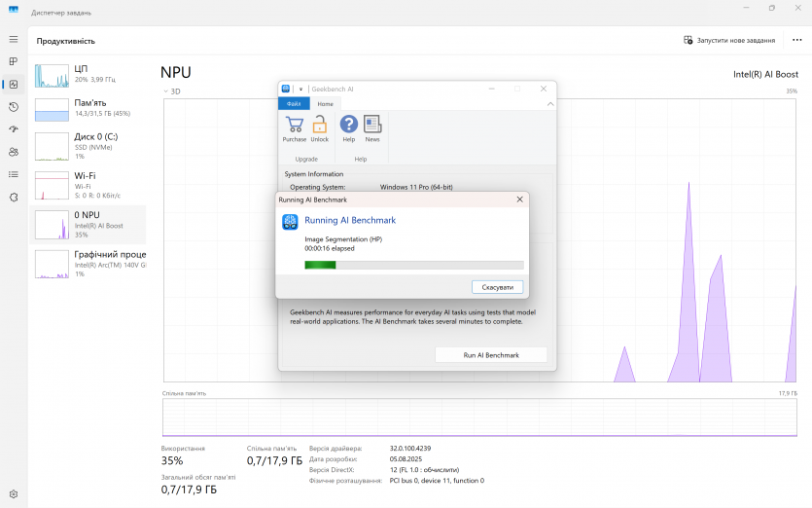Open the Processes page in the sidebar
This screenshot has height=508, width=812.
point(14,61)
